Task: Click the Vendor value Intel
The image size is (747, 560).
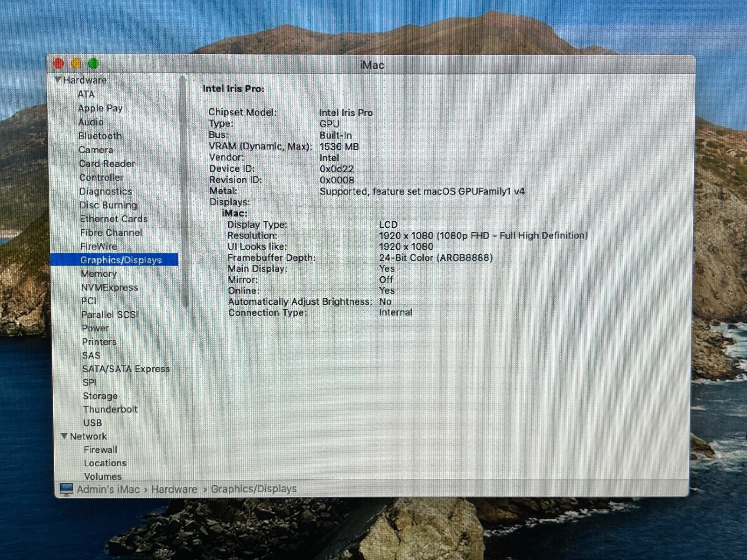Action: click(x=329, y=158)
